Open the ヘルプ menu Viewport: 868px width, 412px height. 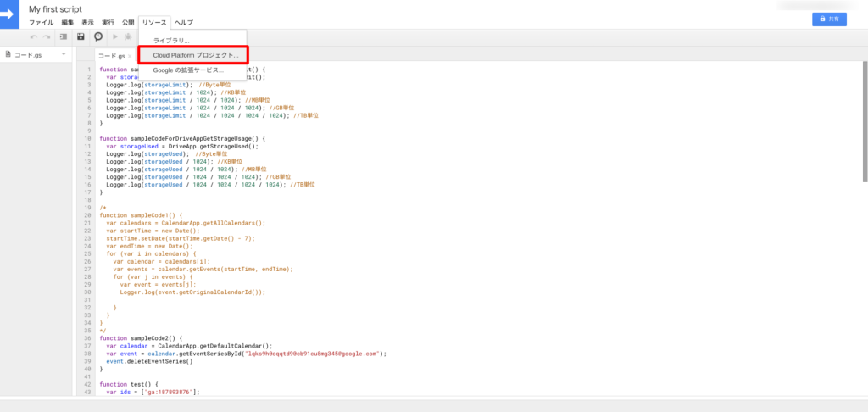coord(184,23)
